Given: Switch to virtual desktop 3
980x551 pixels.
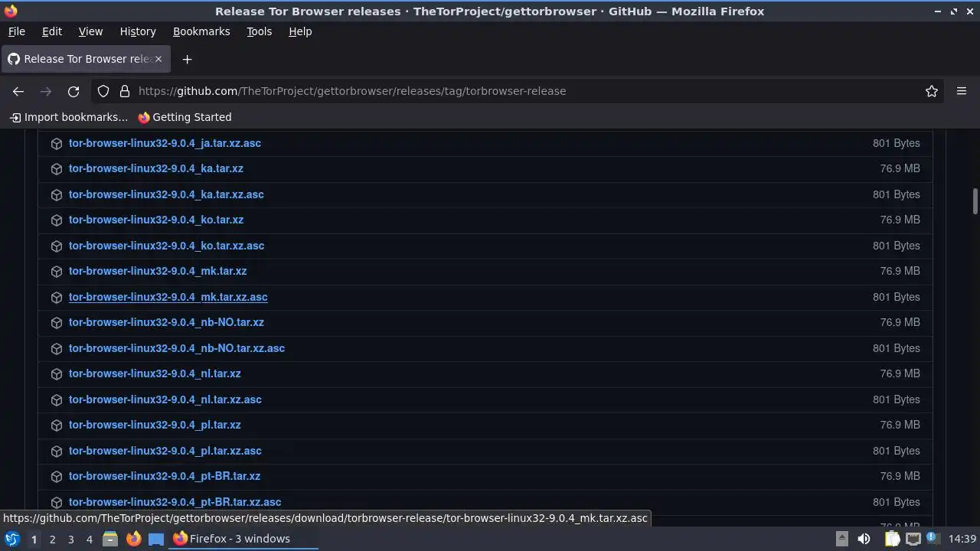Looking at the screenshot, I should [x=70, y=539].
